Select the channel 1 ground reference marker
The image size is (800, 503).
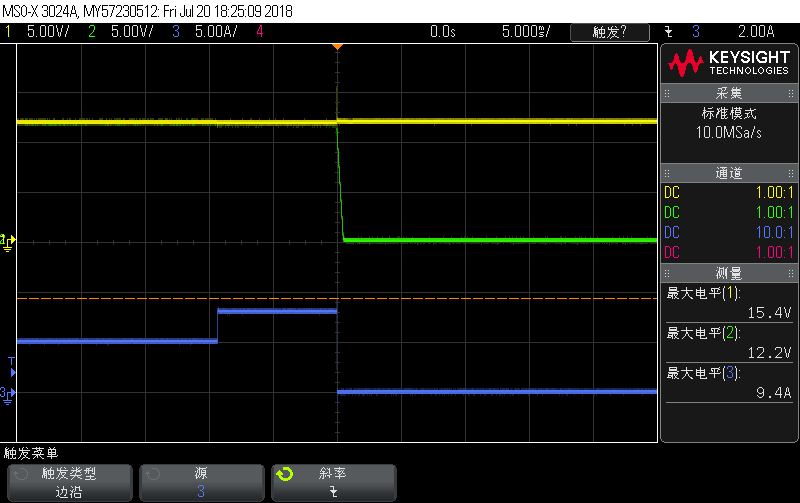point(8,243)
